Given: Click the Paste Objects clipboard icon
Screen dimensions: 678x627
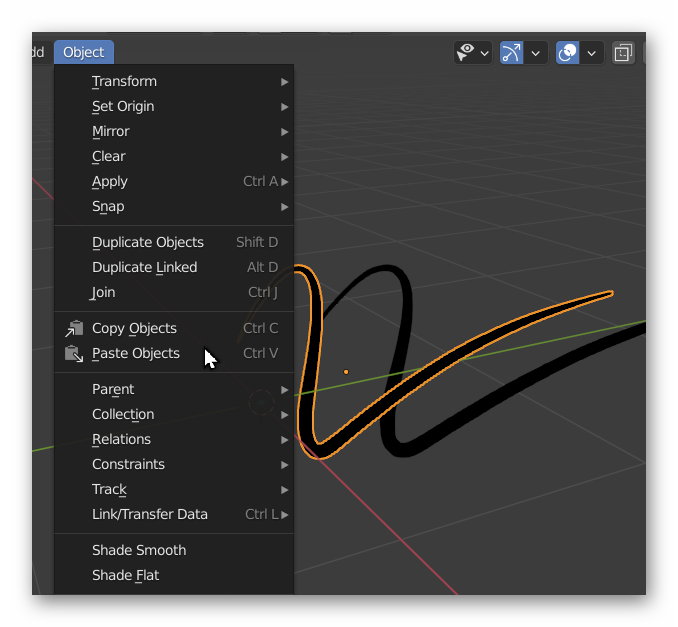Looking at the screenshot, I should (74, 354).
